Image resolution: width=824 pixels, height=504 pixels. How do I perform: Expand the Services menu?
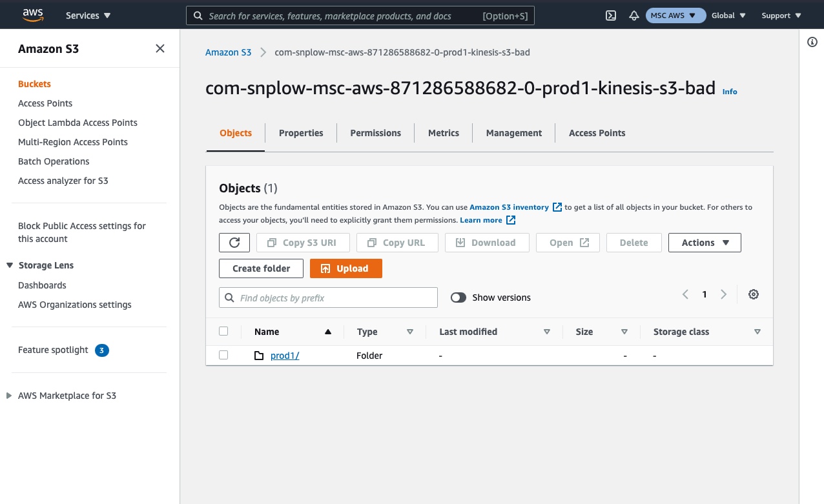(x=88, y=15)
